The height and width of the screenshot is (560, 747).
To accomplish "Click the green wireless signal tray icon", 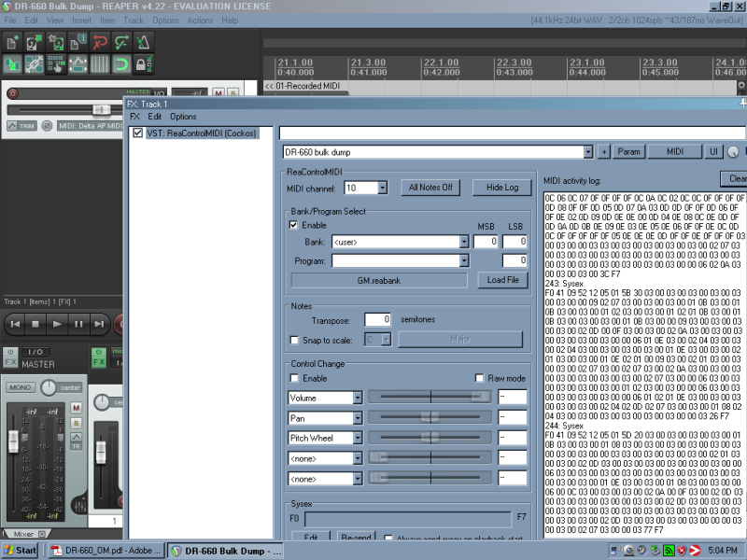I will click(669, 551).
